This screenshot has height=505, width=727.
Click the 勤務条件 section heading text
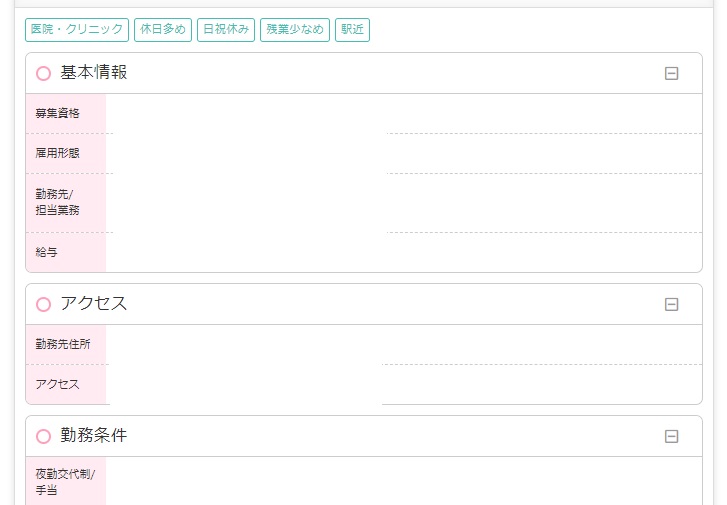[94, 436]
